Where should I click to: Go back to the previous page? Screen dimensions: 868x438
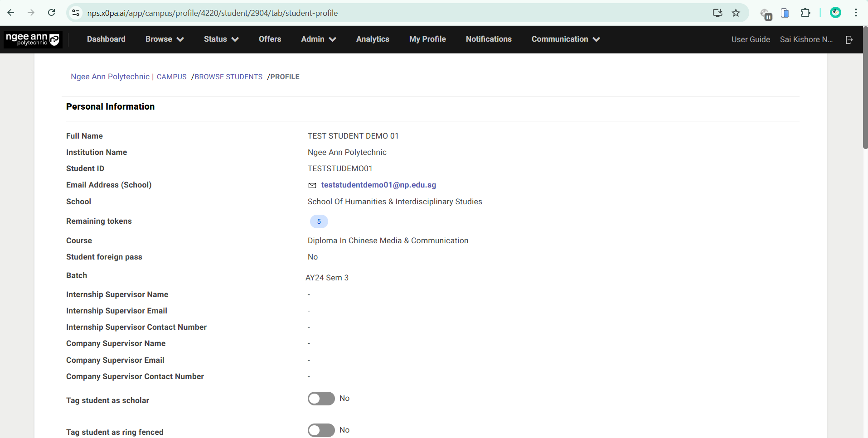coord(11,13)
